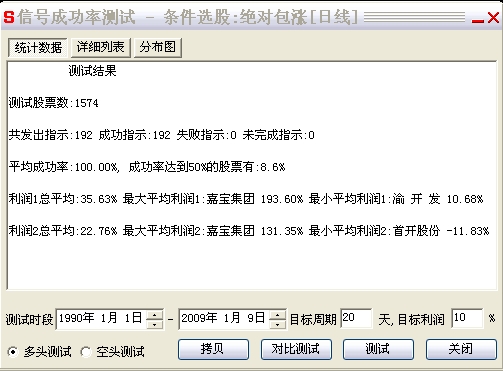Focus the 目标利润 percent input field
Image resolution: width=503 pixels, height=371 pixels.
pos(467,318)
